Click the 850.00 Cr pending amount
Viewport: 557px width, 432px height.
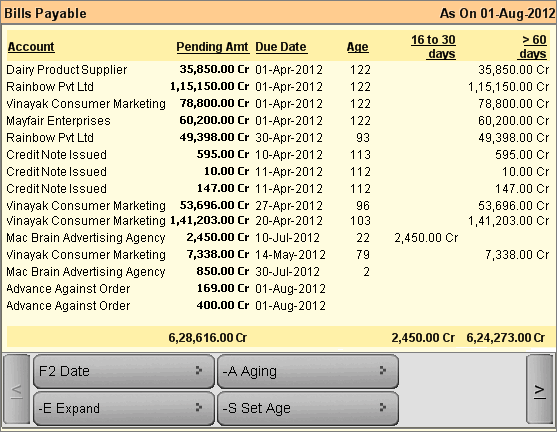point(223,271)
